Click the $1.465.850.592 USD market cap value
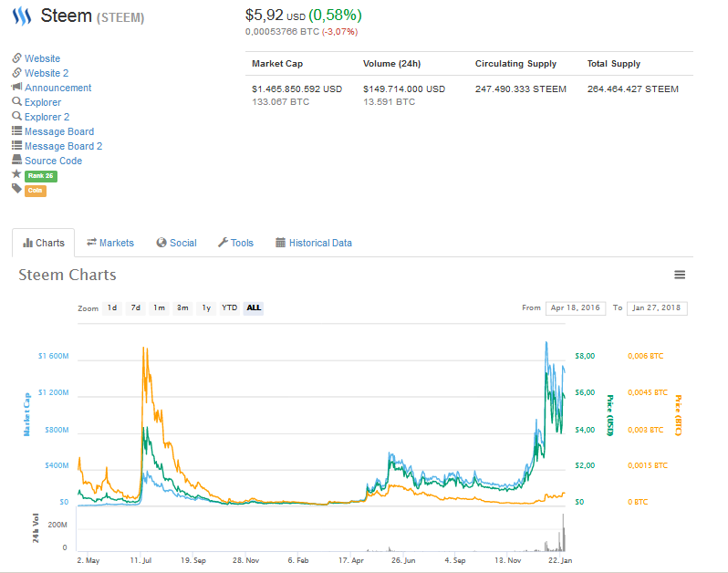The image size is (728, 573). coord(297,89)
